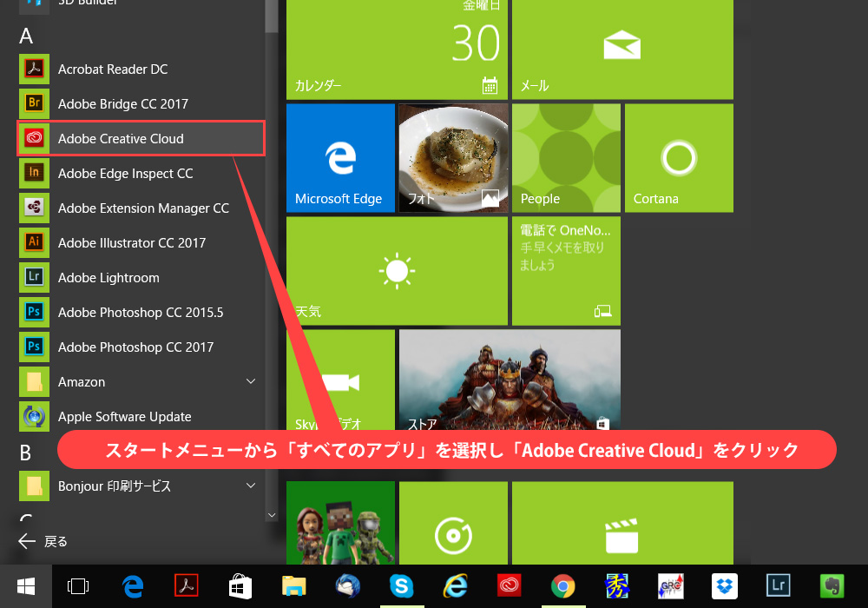Expand the Bonjour 印刷サービス folder chevron

[251, 486]
